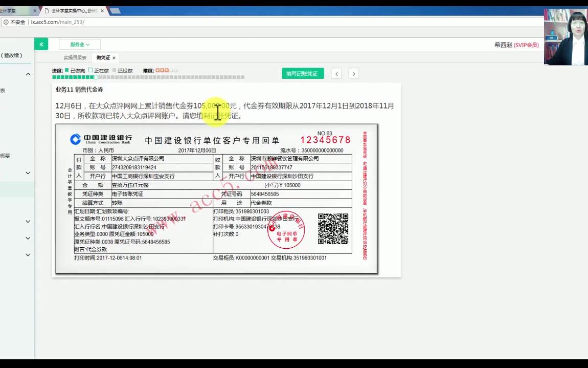Click the first difficulty star icon

[158, 70]
